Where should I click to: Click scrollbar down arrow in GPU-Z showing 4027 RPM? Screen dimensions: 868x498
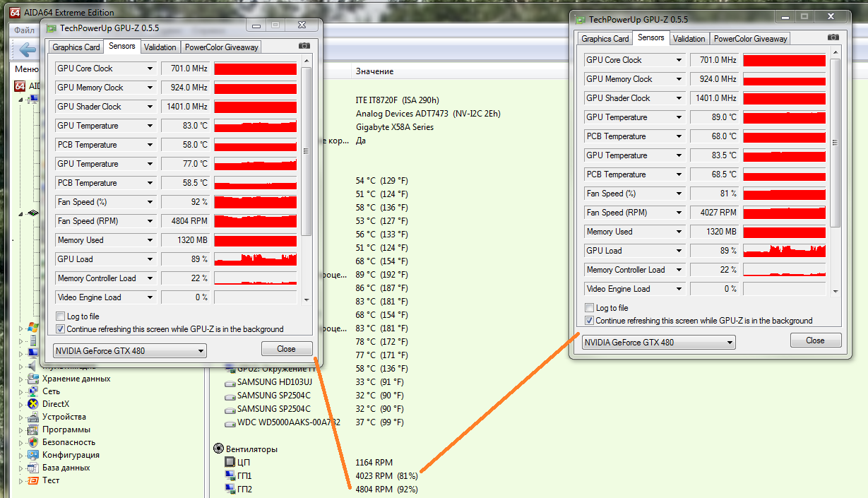pos(836,291)
